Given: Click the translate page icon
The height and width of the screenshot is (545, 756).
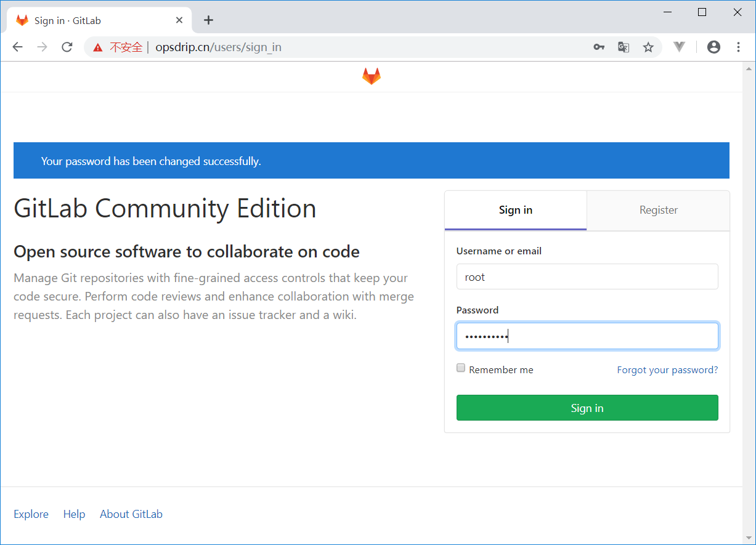Looking at the screenshot, I should coord(624,47).
